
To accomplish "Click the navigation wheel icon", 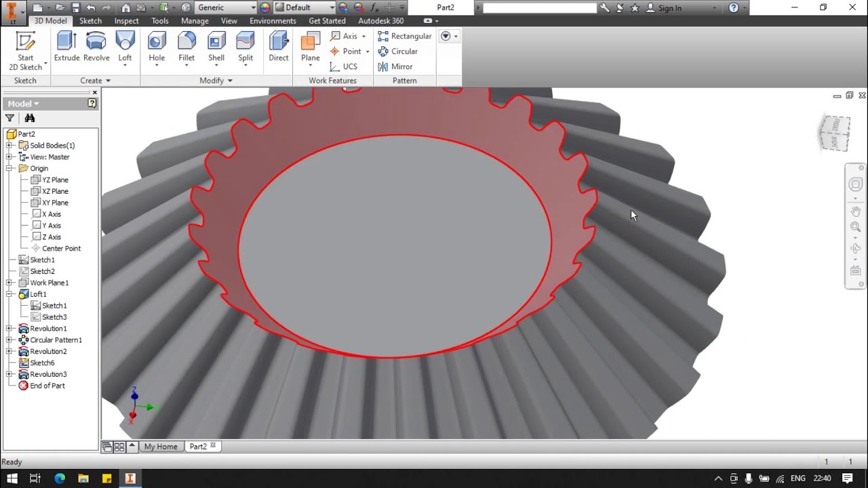I will pyautogui.click(x=856, y=184).
